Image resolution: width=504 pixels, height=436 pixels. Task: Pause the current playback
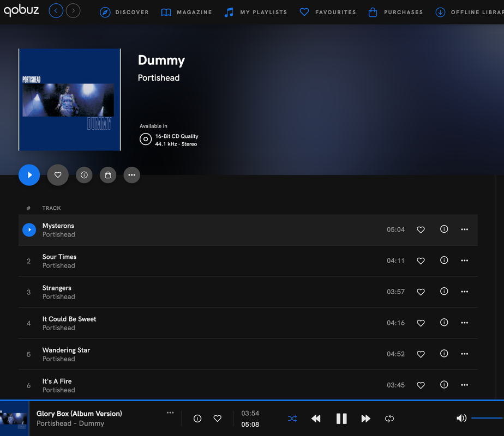[x=341, y=419]
